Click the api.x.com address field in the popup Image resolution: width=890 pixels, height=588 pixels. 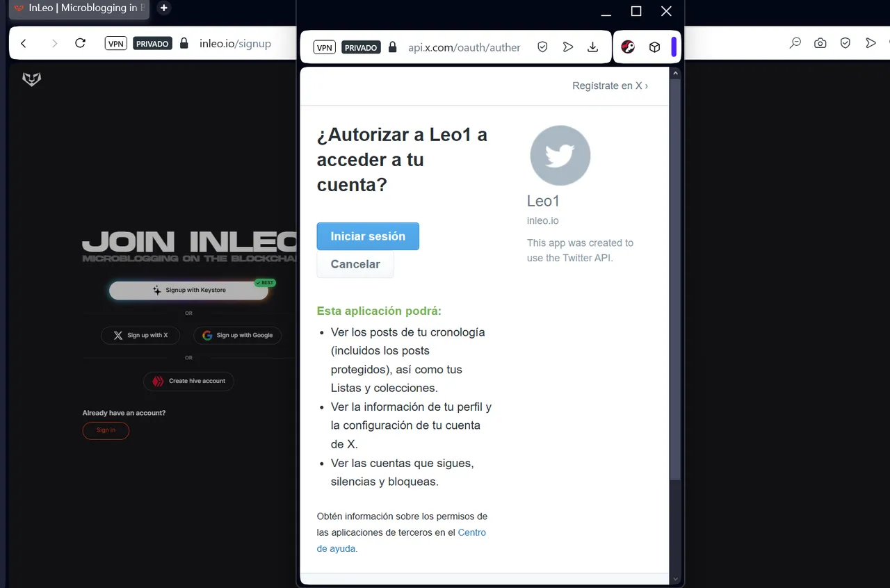464,47
